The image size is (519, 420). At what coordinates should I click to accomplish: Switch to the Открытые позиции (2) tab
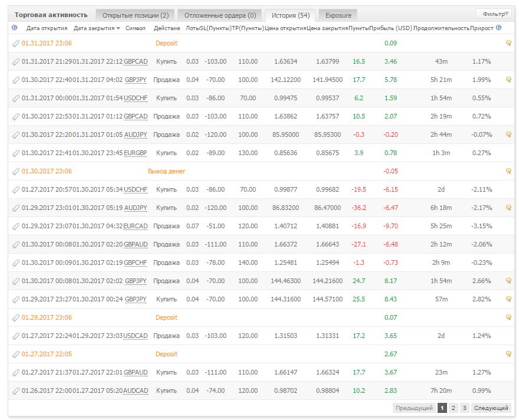(x=136, y=15)
